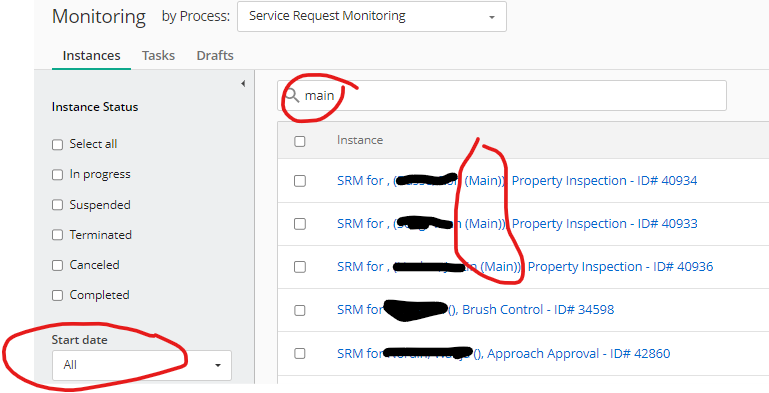Toggle the Canceled status checkbox
The height and width of the screenshot is (393, 769).
tap(57, 265)
